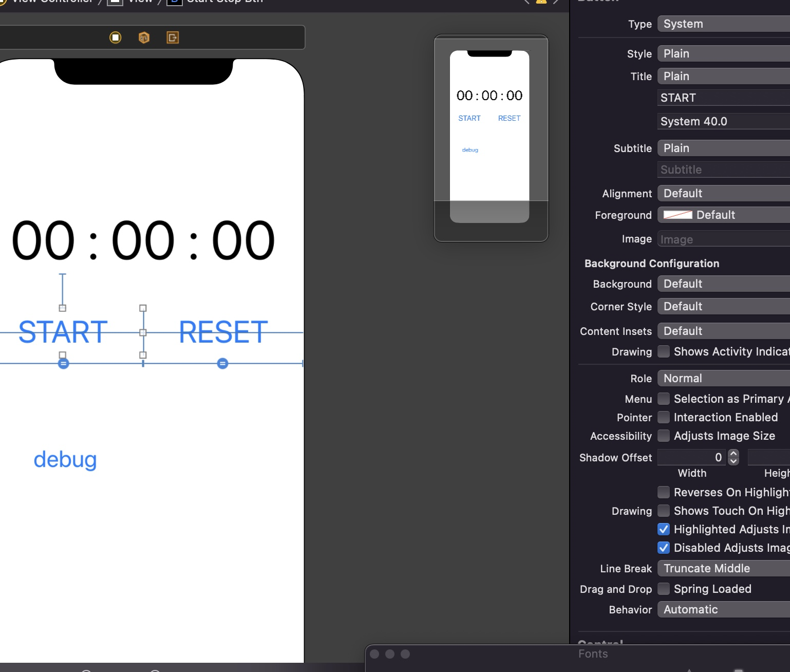Viewport: 790px width, 672px height.
Task: Click the constraint badge below RESET button
Action: (x=222, y=364)
